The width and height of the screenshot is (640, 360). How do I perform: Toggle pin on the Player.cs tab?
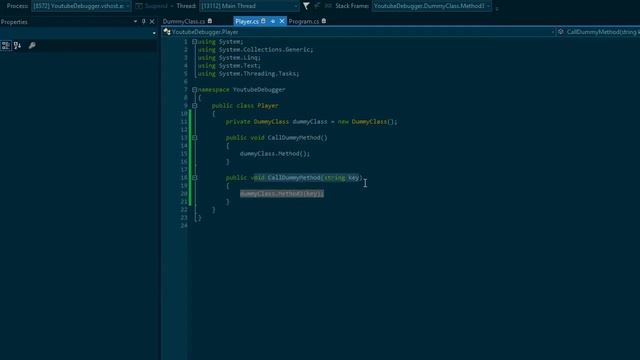pos(273,21)
